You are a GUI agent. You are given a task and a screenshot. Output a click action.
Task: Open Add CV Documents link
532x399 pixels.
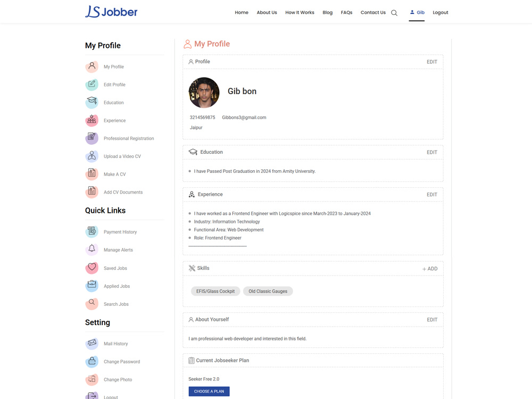123,192
